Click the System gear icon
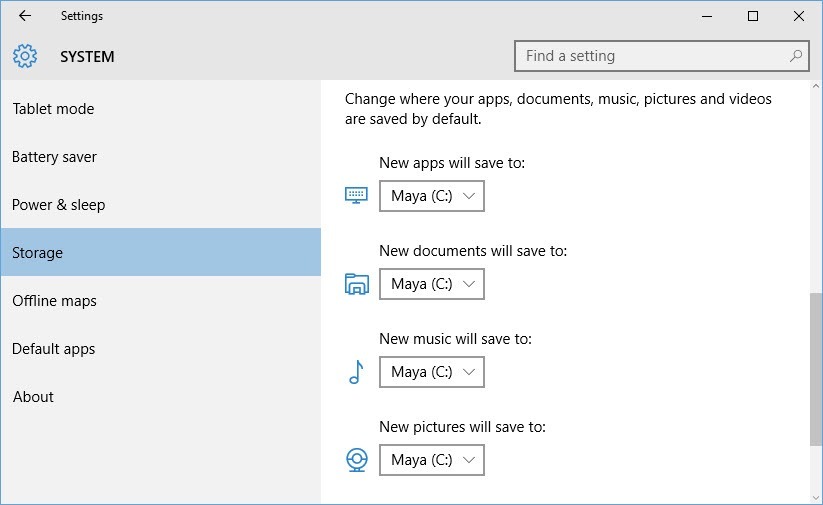Image resolution: width=823 pixels, height=505 pixels. [25, 56]
